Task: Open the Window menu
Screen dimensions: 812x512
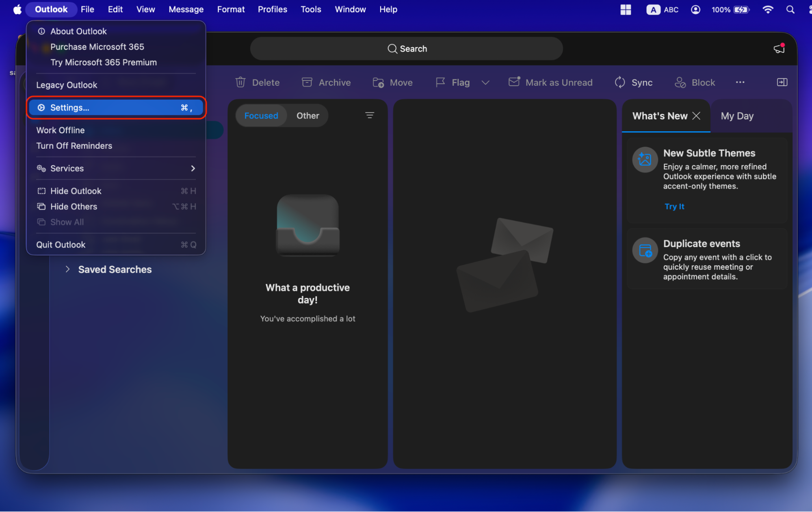Action: coord(350,9)
